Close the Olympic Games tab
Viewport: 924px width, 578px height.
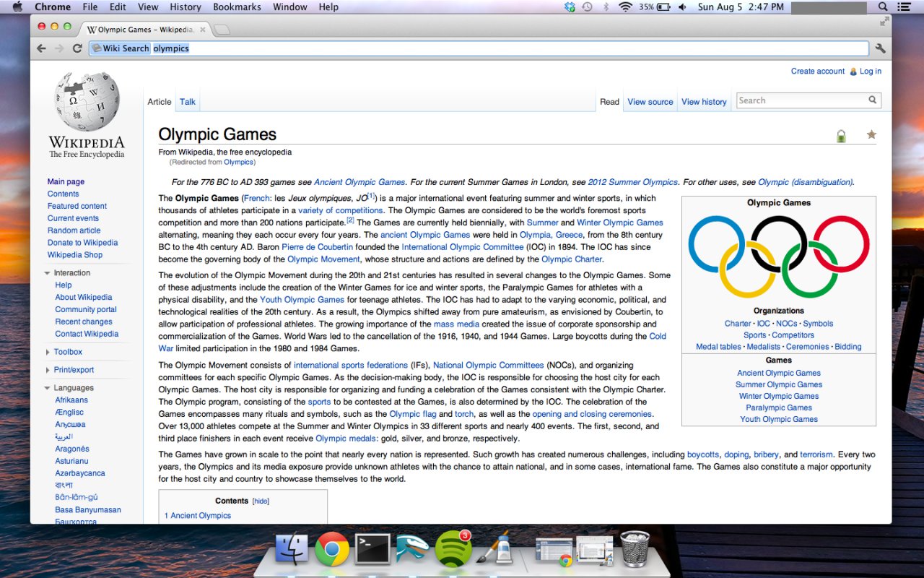click(203, 30)
